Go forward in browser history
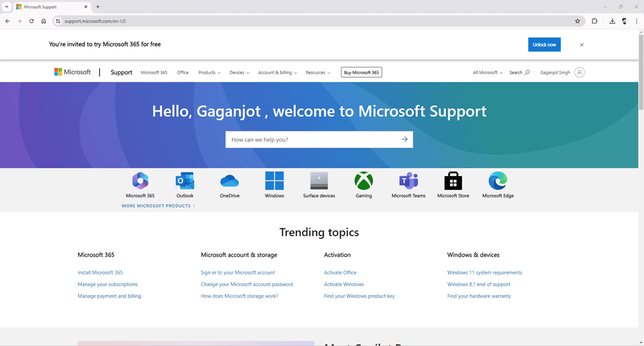The height and width of the screenshot is (346, 644). point(19,21)
